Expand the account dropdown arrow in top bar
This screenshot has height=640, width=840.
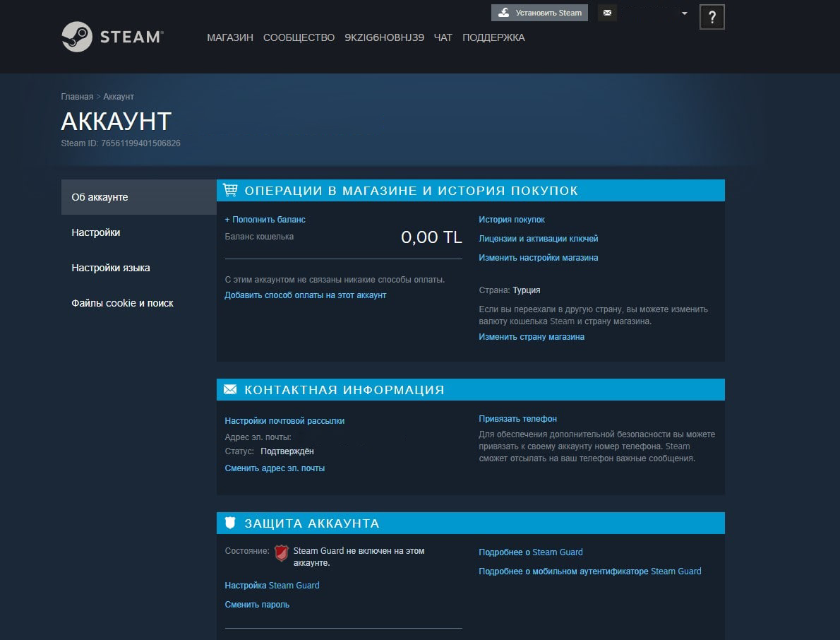(x=684, y=13)
